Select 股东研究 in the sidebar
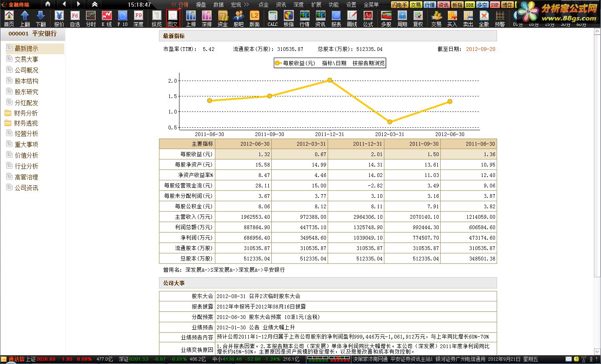Image resolution: width=601 pixels, height=364 pixels. 26,92
